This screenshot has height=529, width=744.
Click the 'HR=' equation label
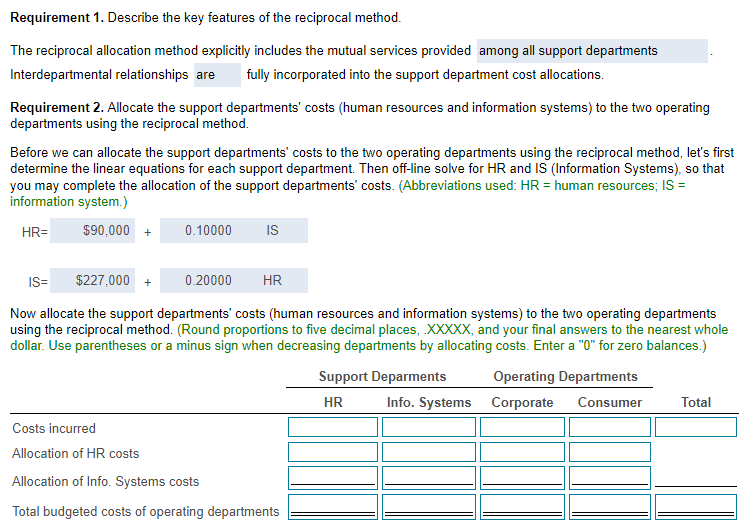[x=35, y=232]
